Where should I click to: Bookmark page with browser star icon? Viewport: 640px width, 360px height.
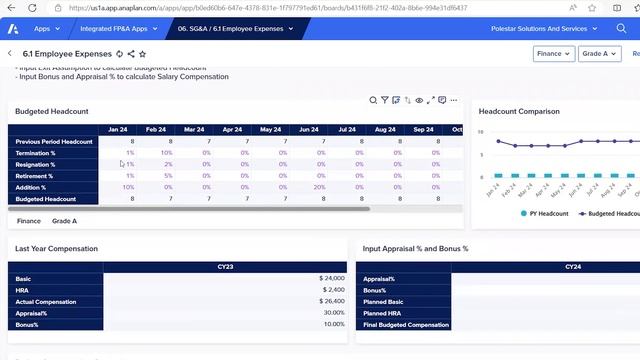click(592, 7)
